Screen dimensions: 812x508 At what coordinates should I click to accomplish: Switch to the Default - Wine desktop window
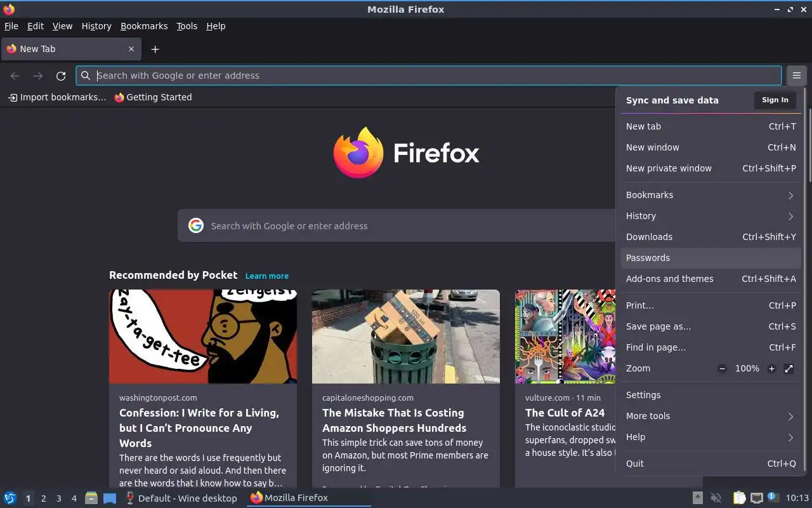tap(181, 498)
